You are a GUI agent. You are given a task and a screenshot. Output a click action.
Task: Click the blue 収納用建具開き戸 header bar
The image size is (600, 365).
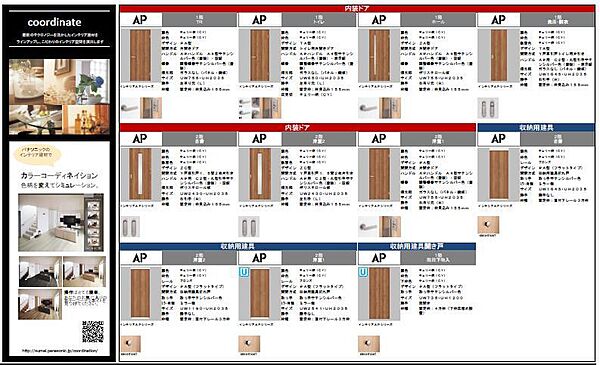click(x=417, y=246)
